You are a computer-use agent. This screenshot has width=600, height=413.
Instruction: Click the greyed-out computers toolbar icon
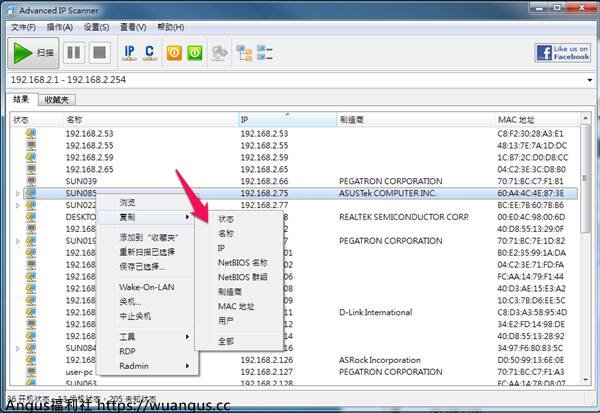220,53
